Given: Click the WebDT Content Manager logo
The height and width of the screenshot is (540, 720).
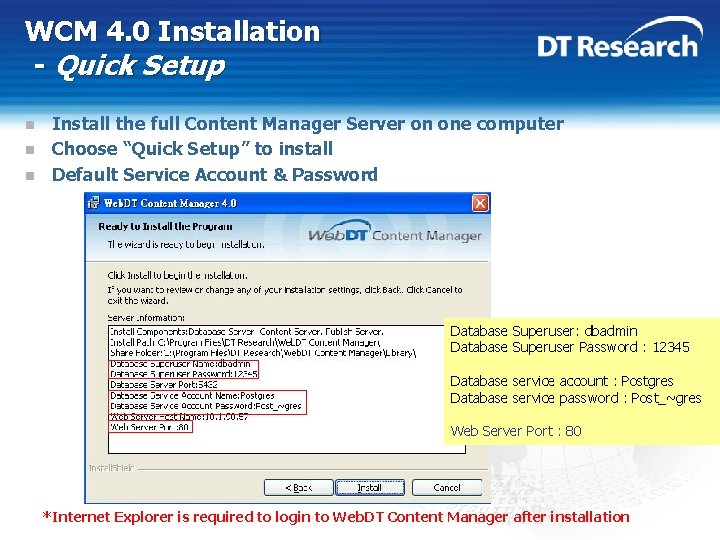Looking at the screenshot, I should [395, 233].
